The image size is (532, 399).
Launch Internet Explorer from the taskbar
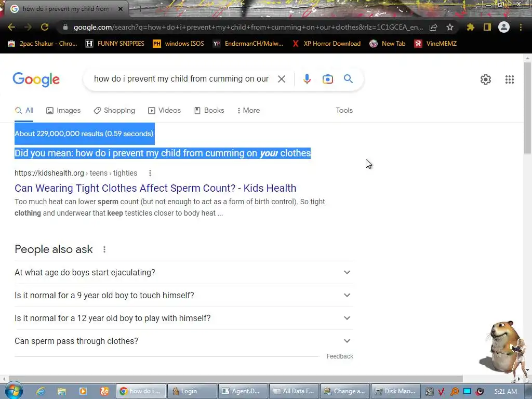tap(41, 391)
